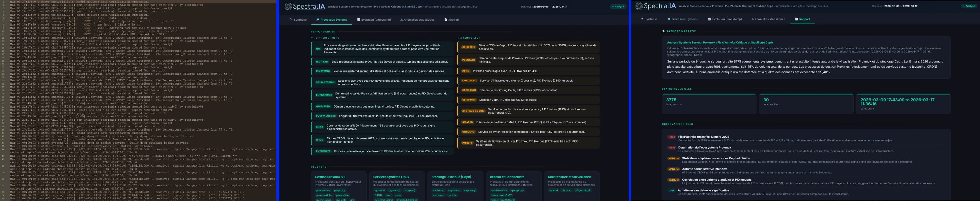This screenshot has width=980, height=201.
Task: Click the 30 total_entities stat card
Action: [806, 104]
